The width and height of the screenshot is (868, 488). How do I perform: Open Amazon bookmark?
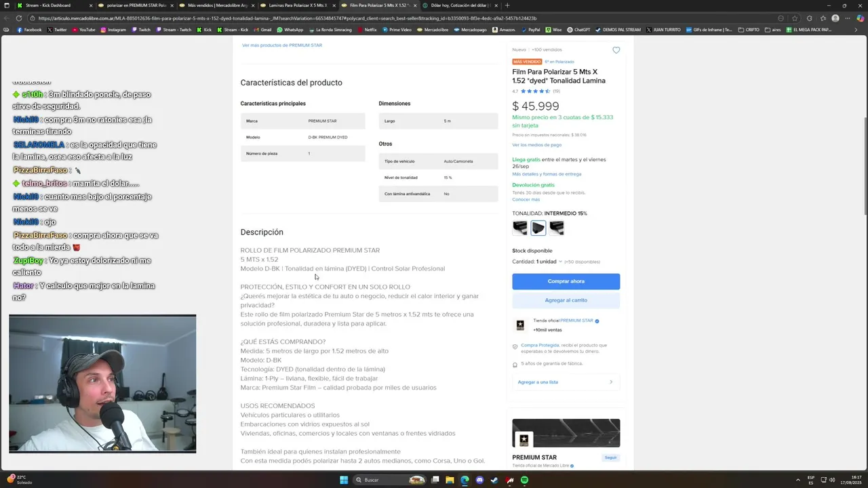[504, 30]
